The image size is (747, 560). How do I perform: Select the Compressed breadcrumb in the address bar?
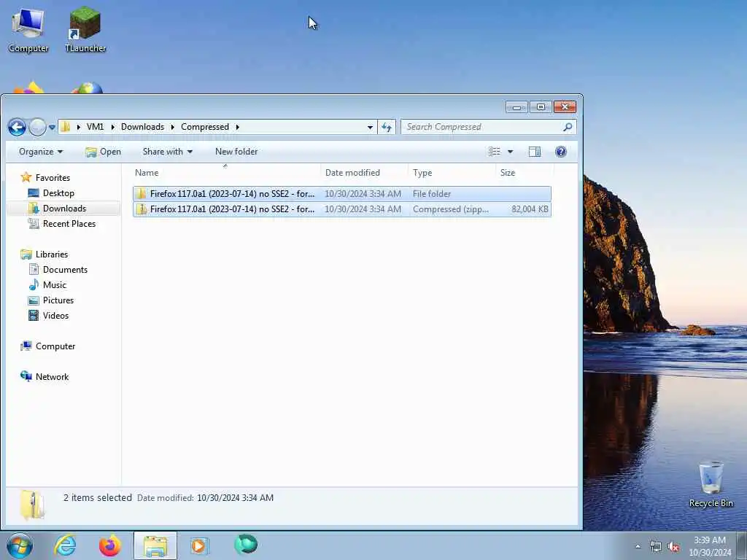point(205,127)
